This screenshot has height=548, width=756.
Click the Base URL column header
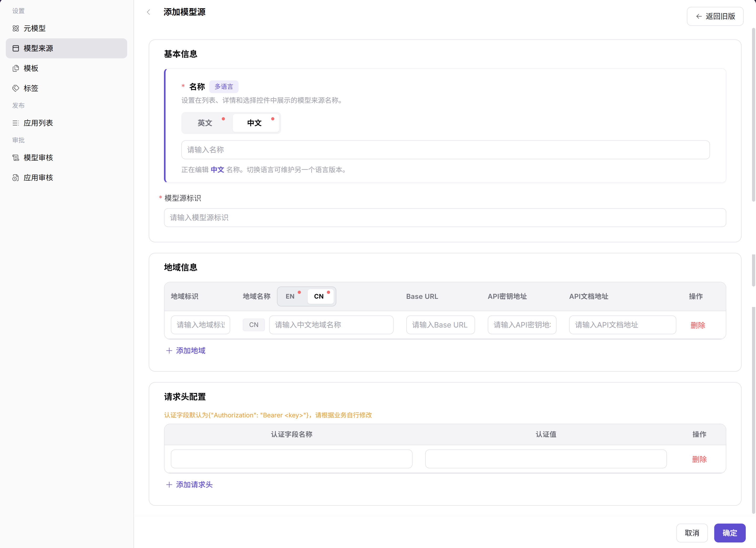(x=422, y=297)
